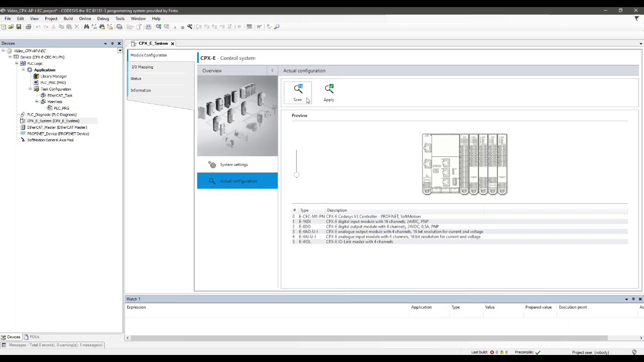Screen dimensions: 644x362
Task: Collapse the Video_CPX-AP-I-EC project node
Action: click(x=3, y=51)
